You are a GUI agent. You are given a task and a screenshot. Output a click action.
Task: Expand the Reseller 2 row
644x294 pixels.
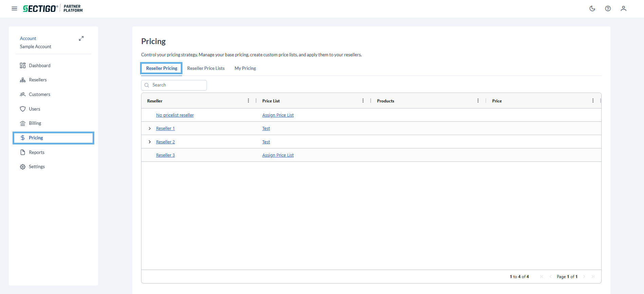click(x=150, y=142)
